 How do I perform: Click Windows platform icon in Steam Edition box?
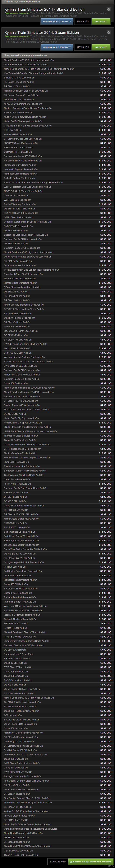[108, 33]
